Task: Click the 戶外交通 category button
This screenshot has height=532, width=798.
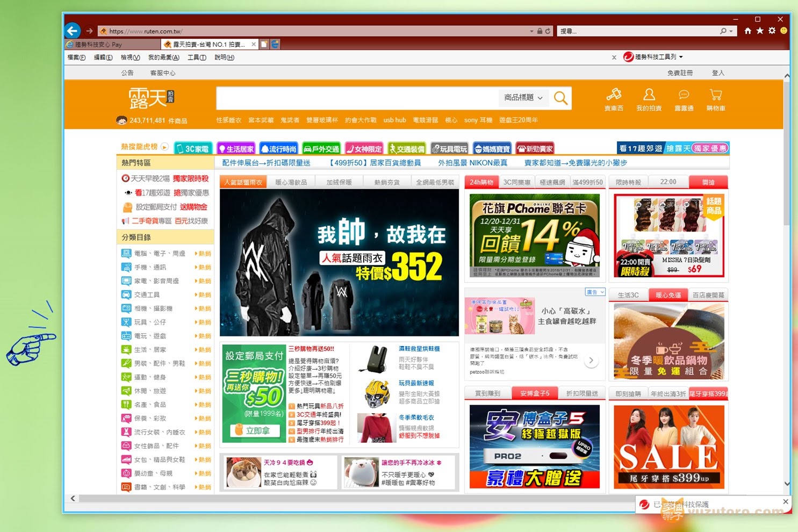Action: tap(321, 149)
